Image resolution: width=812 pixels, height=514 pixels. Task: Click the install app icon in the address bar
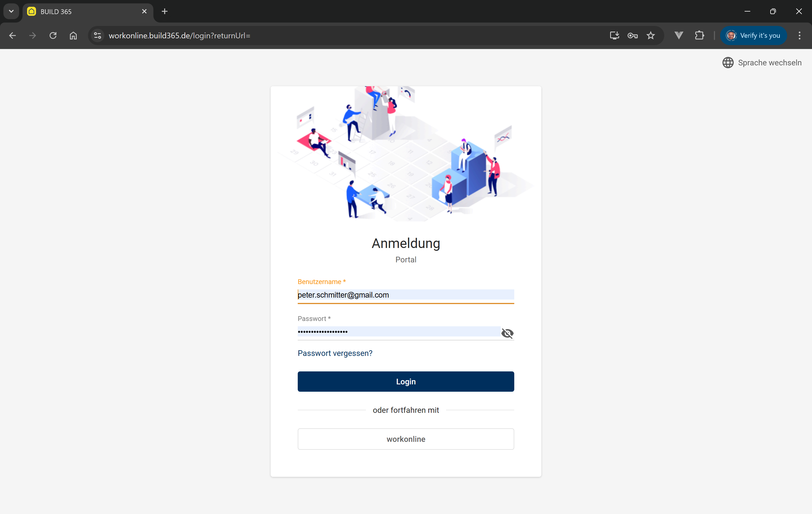[614, 36]
